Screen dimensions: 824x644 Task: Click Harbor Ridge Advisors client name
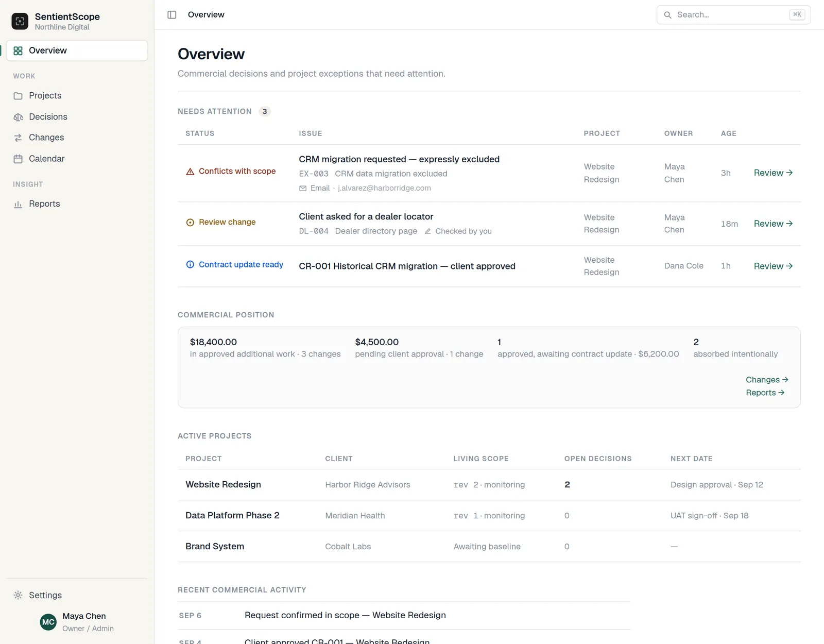[x=368, y=485]
